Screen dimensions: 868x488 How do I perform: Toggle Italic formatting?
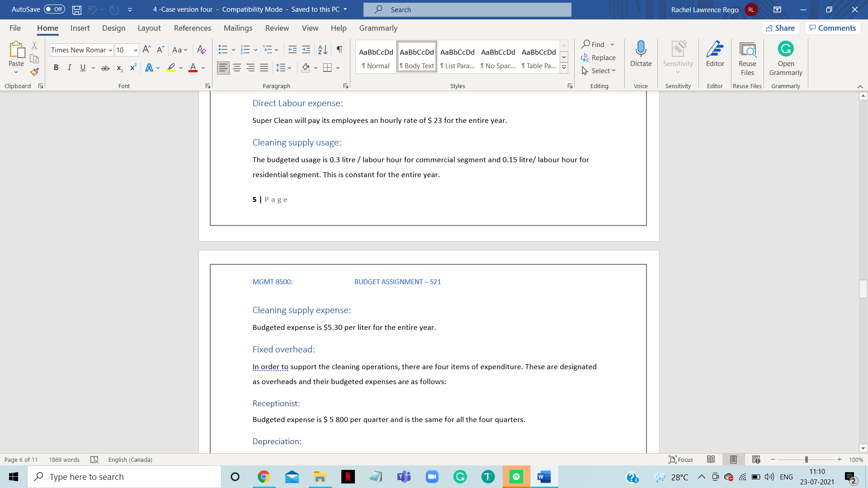(x=69, y=68)
